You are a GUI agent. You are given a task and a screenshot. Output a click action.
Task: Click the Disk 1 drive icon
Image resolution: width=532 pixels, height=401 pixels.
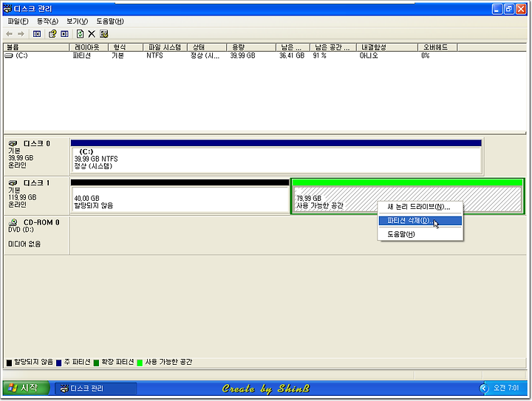click(13, 183)
